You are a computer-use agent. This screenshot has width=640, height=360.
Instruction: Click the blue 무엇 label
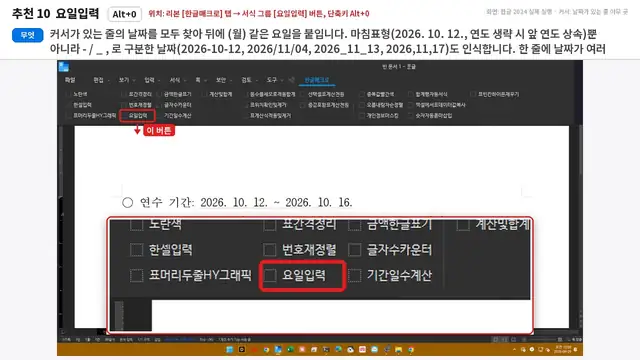coord(28,35)
